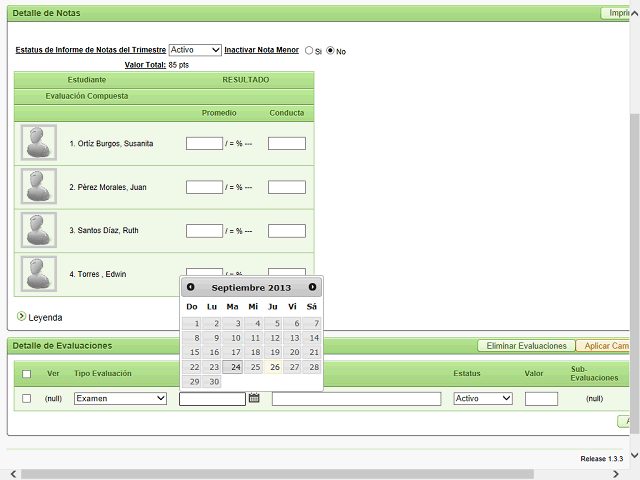Open the Estatus de Informe dropdown

tap(195, 50)
